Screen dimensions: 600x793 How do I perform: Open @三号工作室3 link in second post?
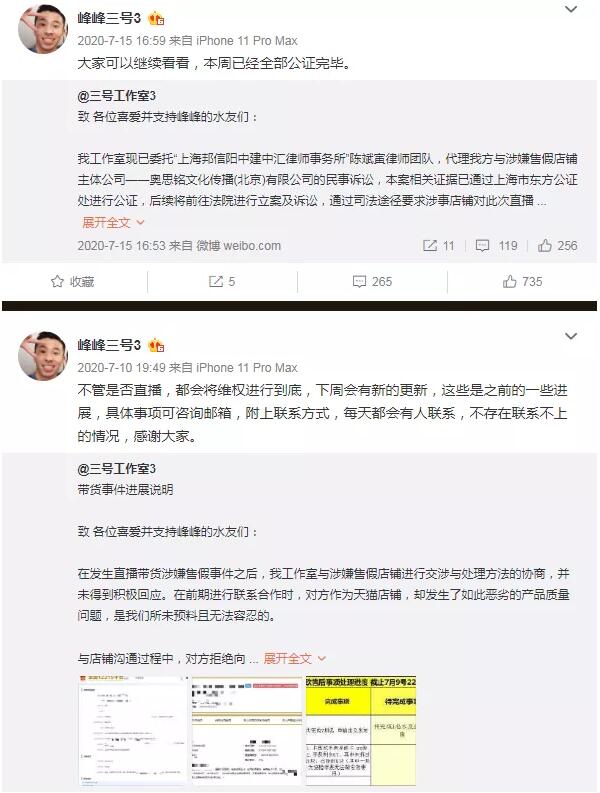click(117, 469)
